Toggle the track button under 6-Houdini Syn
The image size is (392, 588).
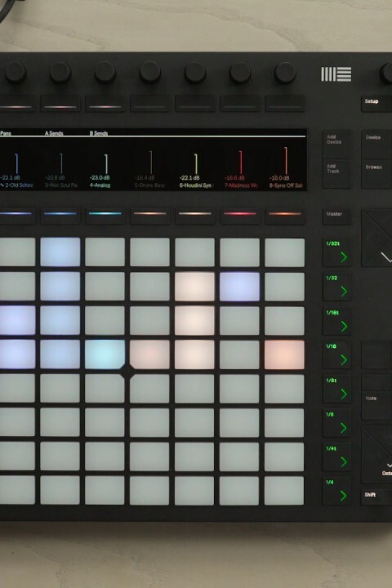[x=195, y=216]
